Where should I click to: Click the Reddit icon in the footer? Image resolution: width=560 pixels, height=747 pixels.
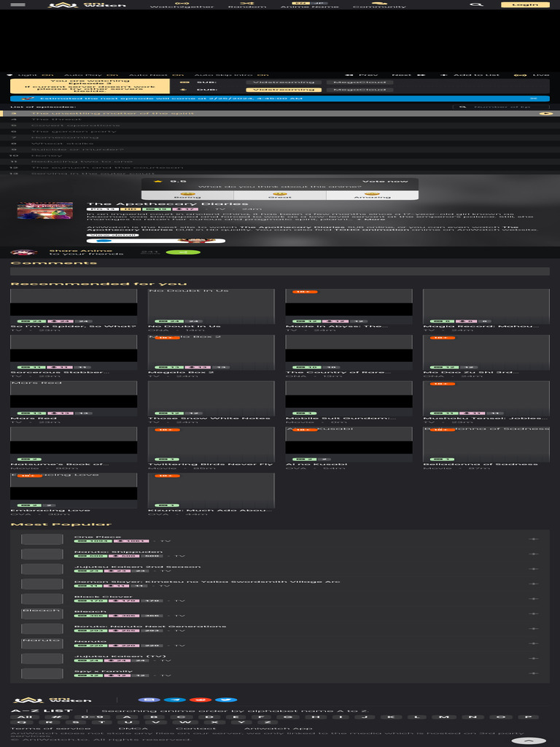[x=201, y=700]
